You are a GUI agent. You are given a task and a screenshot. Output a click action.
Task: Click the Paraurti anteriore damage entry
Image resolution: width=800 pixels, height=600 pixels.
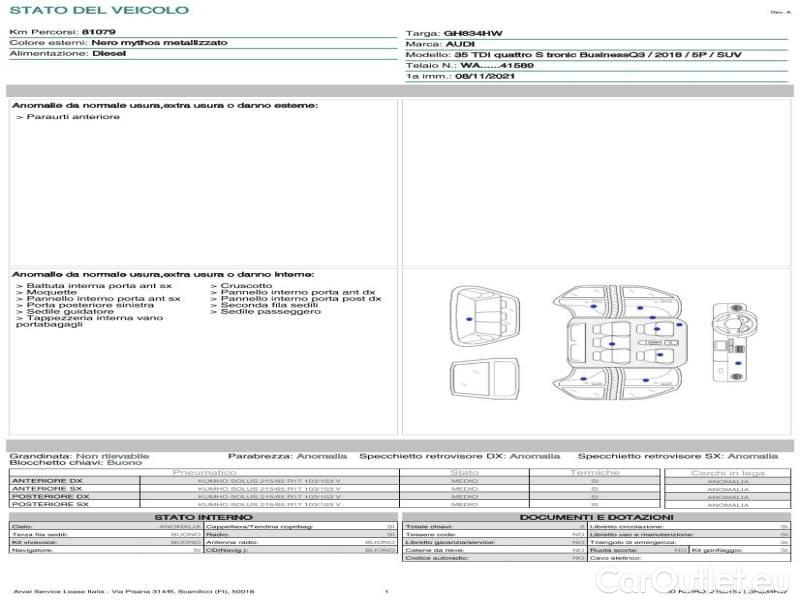[x=70, y=117]
